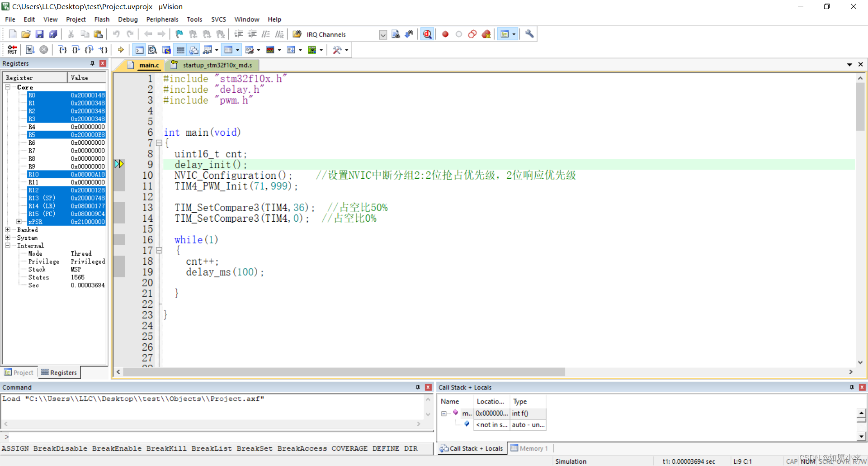The image size is (868, 466).
Task: Click the Value column header
Action: tap(87, 78)
